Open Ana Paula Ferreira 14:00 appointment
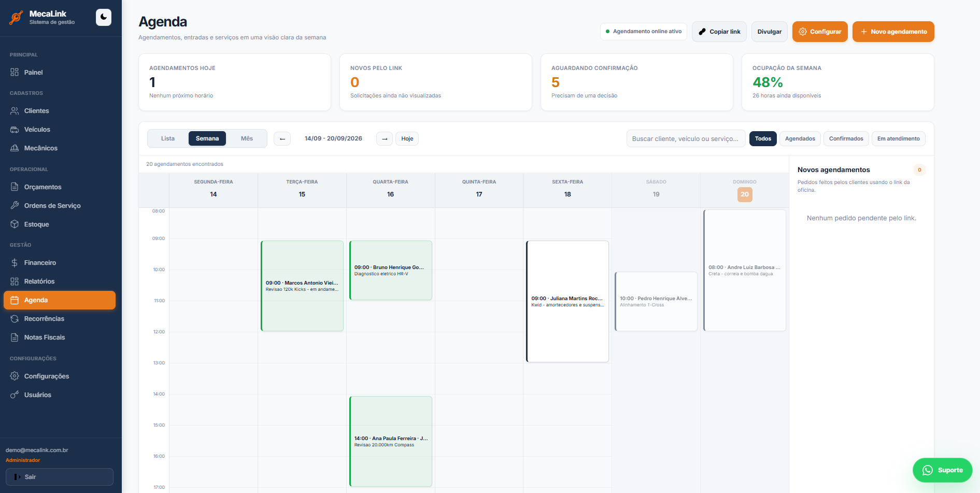The height and width of the screenshot is (493, 980). coord(391,441)
